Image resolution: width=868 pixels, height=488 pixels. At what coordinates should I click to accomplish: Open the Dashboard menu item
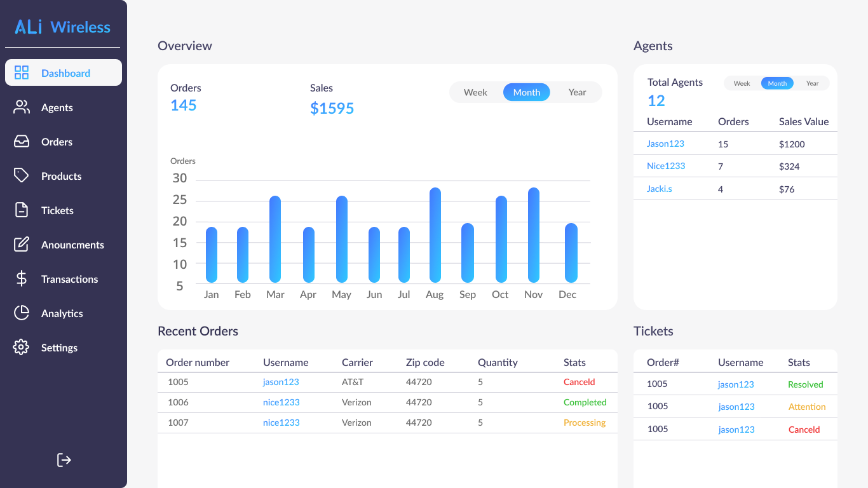point(64,72)
